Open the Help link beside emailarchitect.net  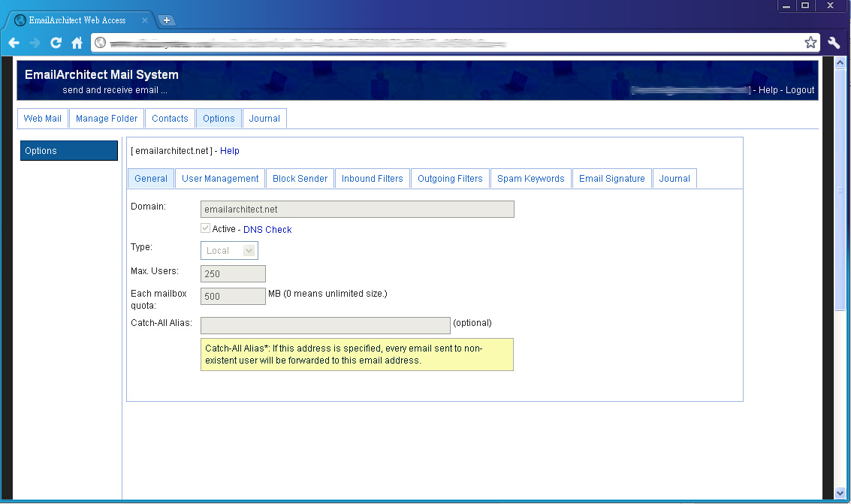pos(230,151)
